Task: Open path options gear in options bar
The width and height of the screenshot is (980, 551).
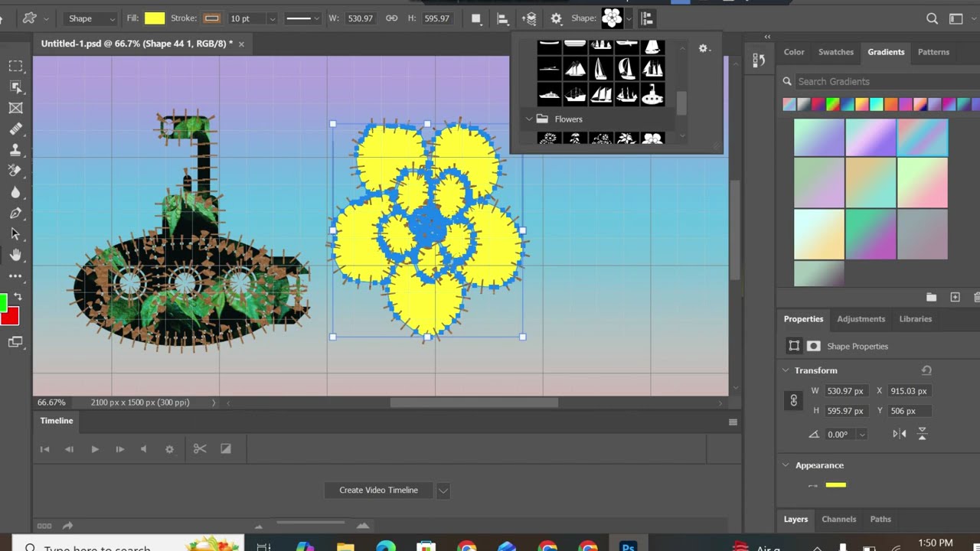Action: click(556, 18)
